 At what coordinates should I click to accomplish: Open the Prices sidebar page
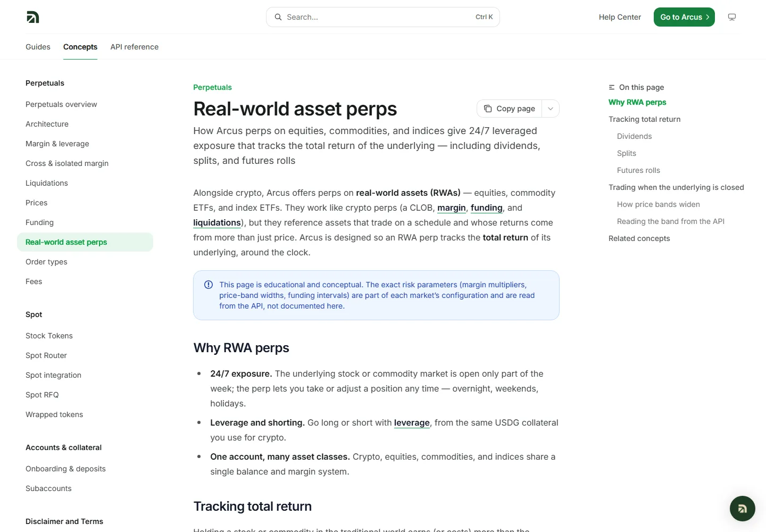pyautogui.click(x=36, y=203)
